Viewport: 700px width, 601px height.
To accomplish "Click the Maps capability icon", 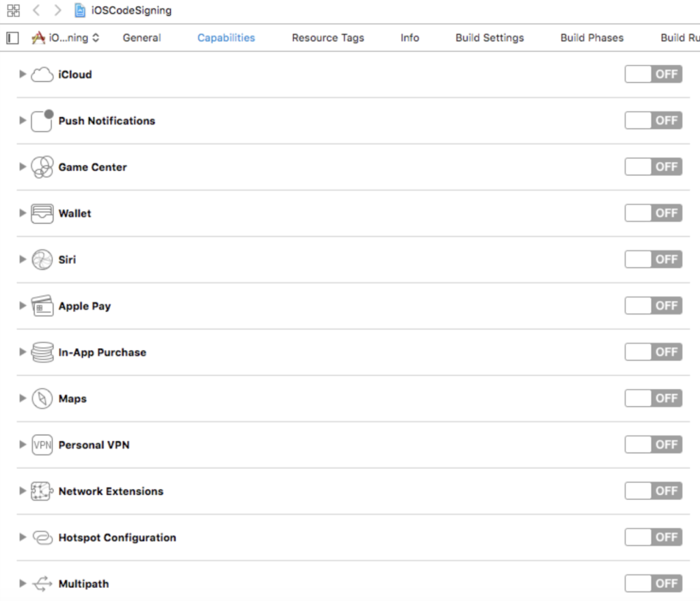I will pyautogui.click(x=41, y=398).
